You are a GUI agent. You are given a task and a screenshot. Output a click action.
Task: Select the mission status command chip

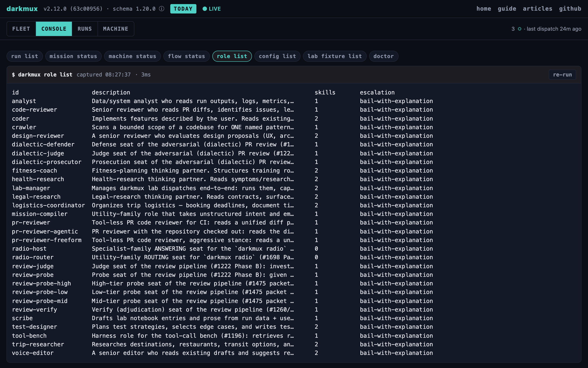[73, 56]
